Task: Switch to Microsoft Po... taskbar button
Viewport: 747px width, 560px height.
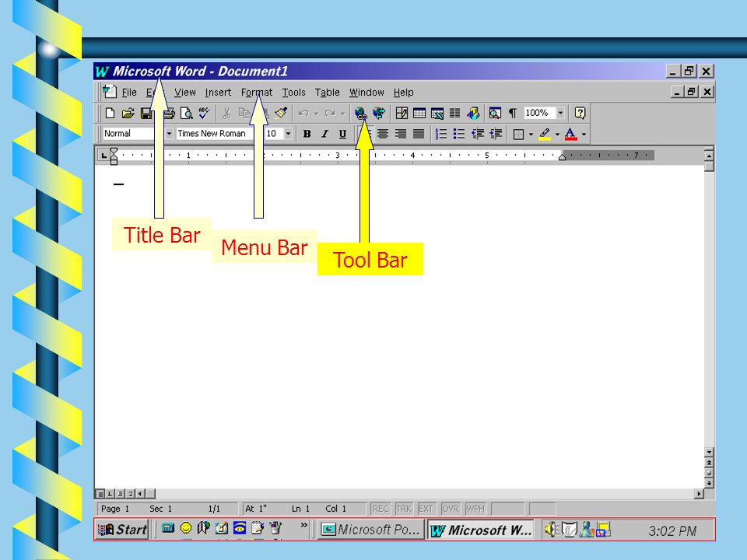Action: click(370, 530)
